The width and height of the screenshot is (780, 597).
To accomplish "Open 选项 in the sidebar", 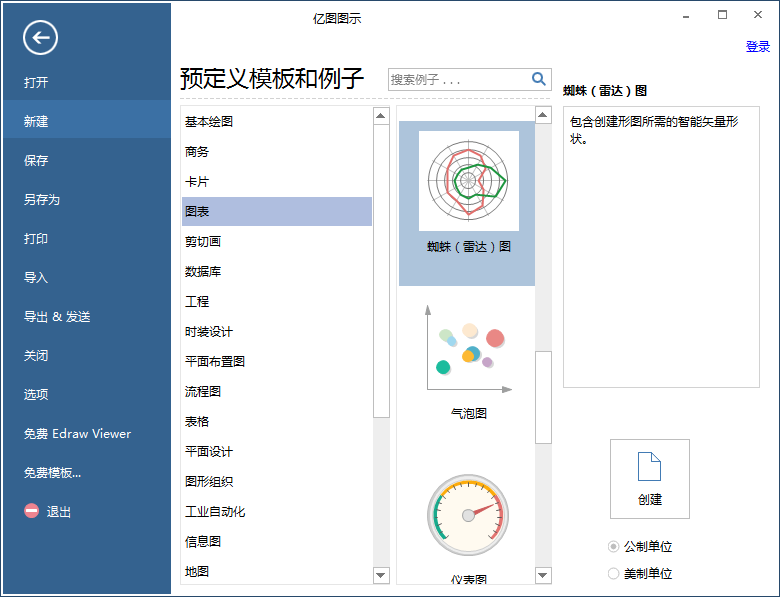I will (x=36, y=395).
